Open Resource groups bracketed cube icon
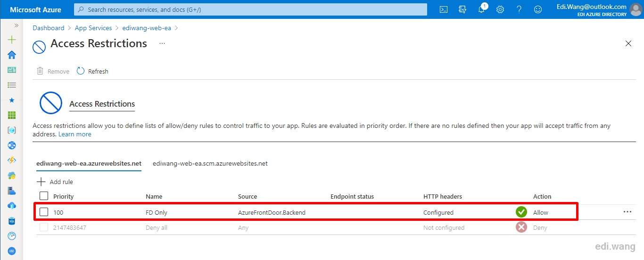The image size is (644, 260). click(x=12, y=130)
